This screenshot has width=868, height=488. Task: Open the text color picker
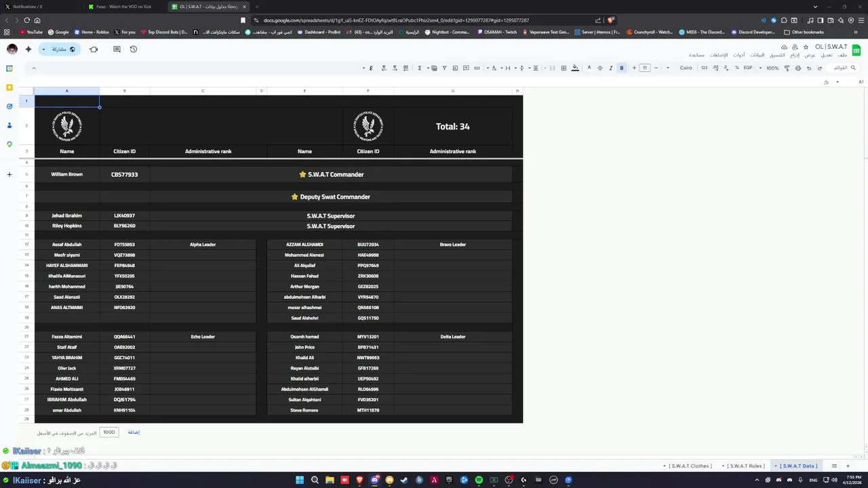click(x=589, y=68)
